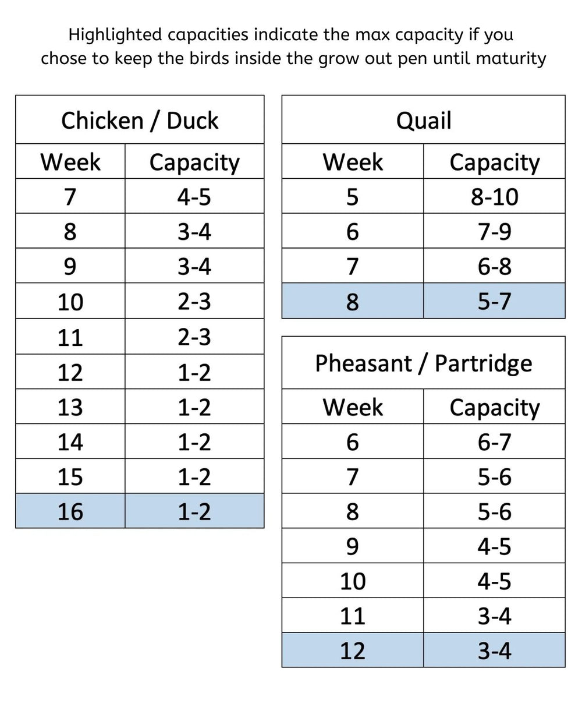Select the 4-5 capacity in Chicken / Duck table

[x=194, y=197]
